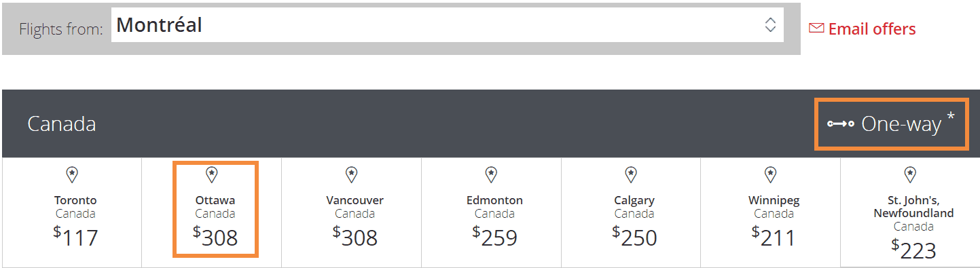
Task: Open the Email offers link
Action: coord(863,28)
